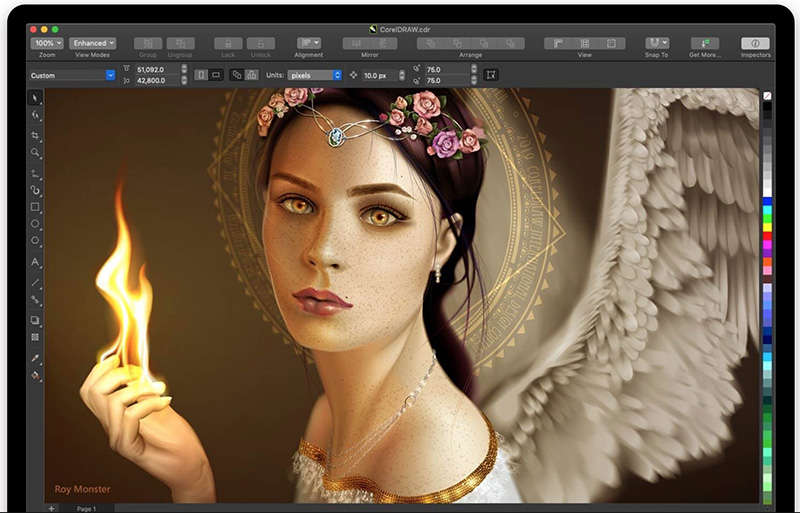This screenshot has height=513, width=800.
Task: Toggle apply layout to all pages
Action: (237, 75)
